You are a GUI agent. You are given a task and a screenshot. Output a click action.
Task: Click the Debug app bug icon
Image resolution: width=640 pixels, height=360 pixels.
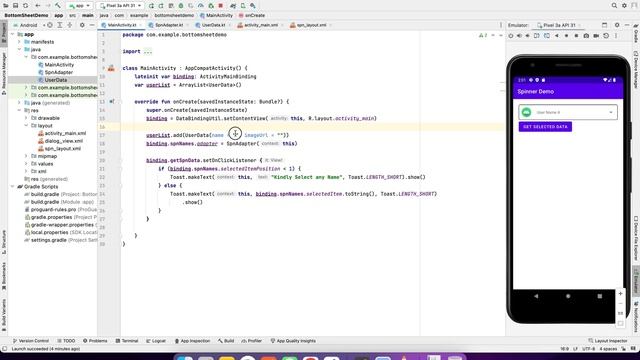pyautogui.click(x=181, y=6)
